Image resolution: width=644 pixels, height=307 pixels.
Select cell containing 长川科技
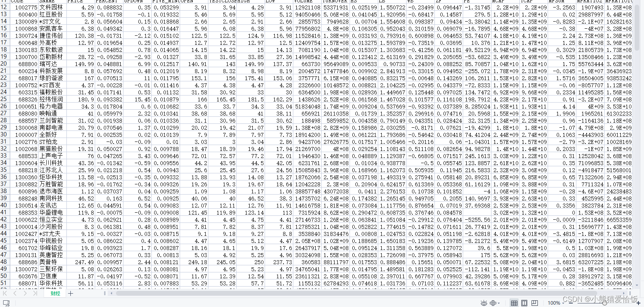click(x=52, y=163)
